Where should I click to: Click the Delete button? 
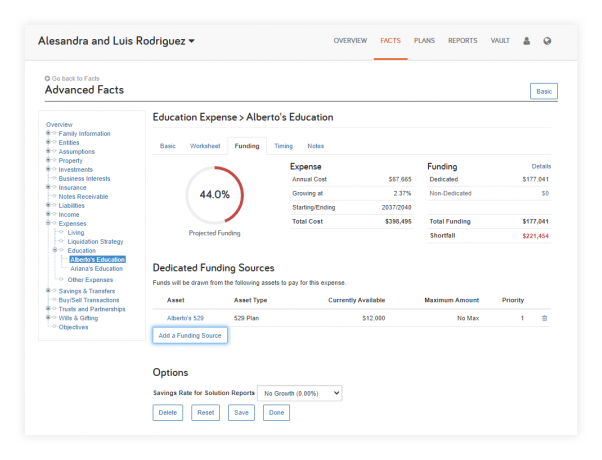click(168, 413)
